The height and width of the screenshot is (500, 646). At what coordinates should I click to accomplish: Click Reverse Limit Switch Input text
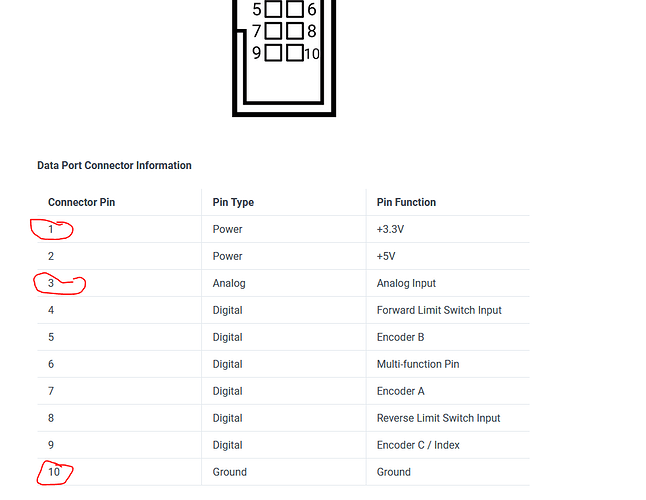438,418
